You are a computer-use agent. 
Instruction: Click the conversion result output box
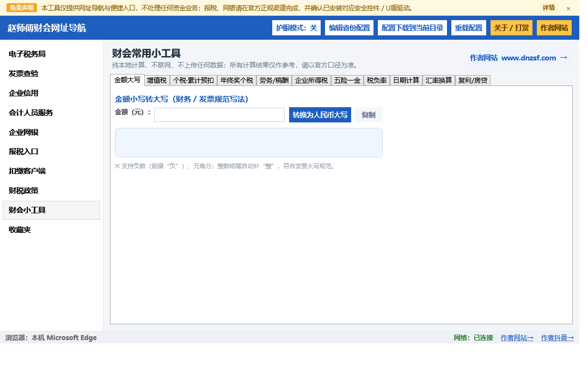click(249, 143)
